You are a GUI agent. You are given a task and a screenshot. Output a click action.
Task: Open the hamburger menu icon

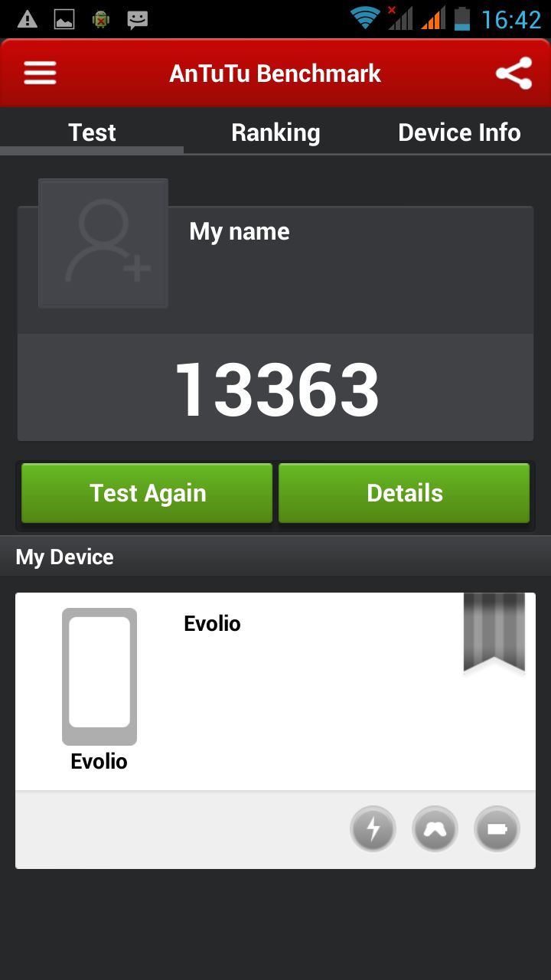pos(40,73)
